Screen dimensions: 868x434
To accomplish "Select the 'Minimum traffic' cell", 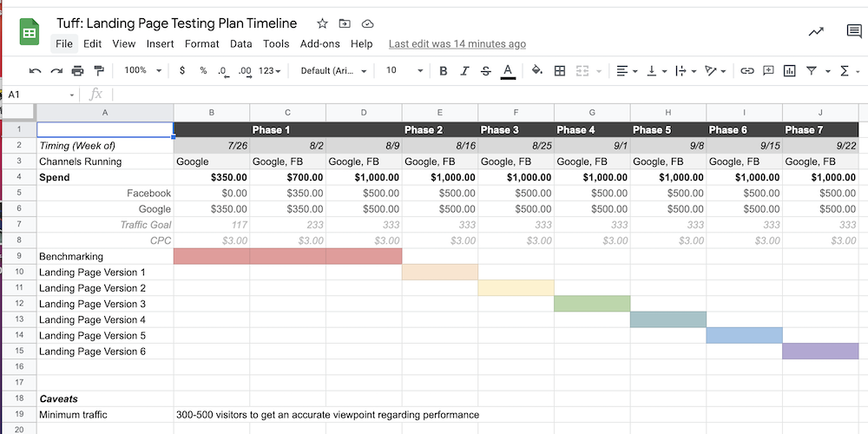I will pyautogui.click(x=105, y=415).
